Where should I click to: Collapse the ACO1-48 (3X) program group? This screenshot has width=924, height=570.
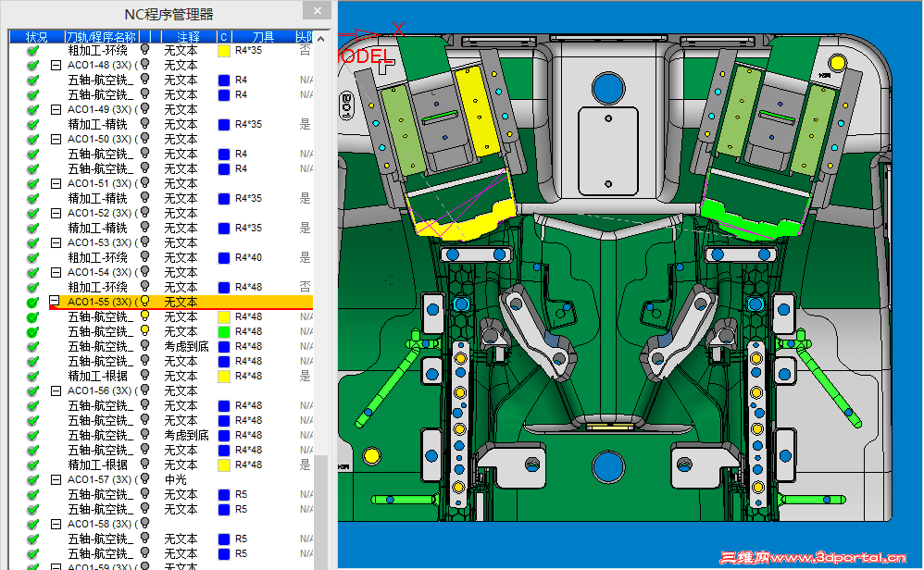[x=56, y=66]
